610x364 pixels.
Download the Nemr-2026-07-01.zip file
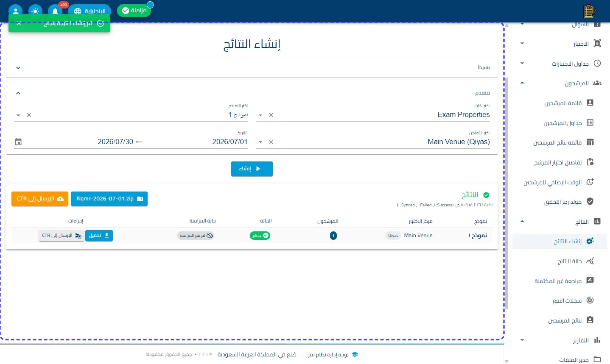(x=109, y=199)
